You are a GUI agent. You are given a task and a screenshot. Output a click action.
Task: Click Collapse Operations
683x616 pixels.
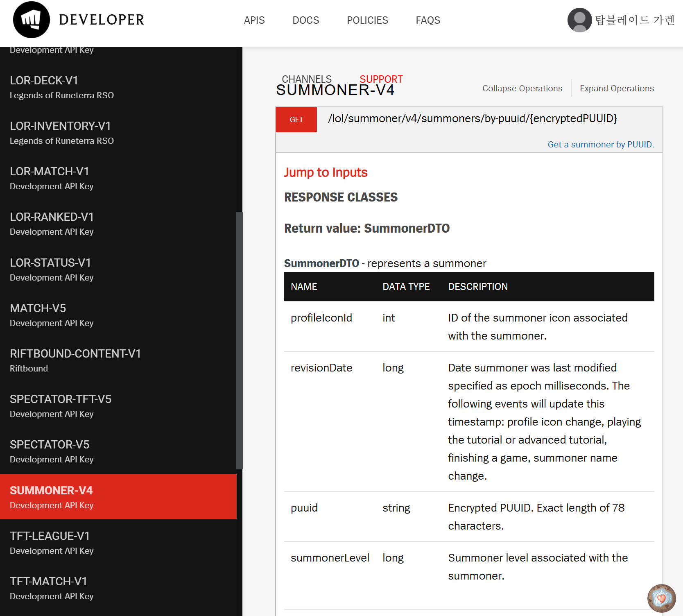click(x=522, y=88)
